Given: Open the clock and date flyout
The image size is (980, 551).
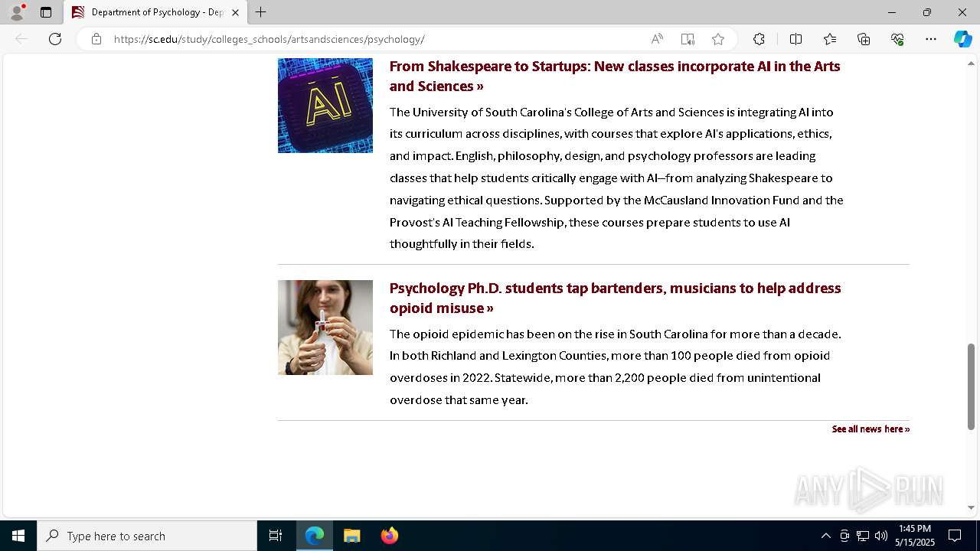Looking at the screenshot, I should click(x=915, y=536).
